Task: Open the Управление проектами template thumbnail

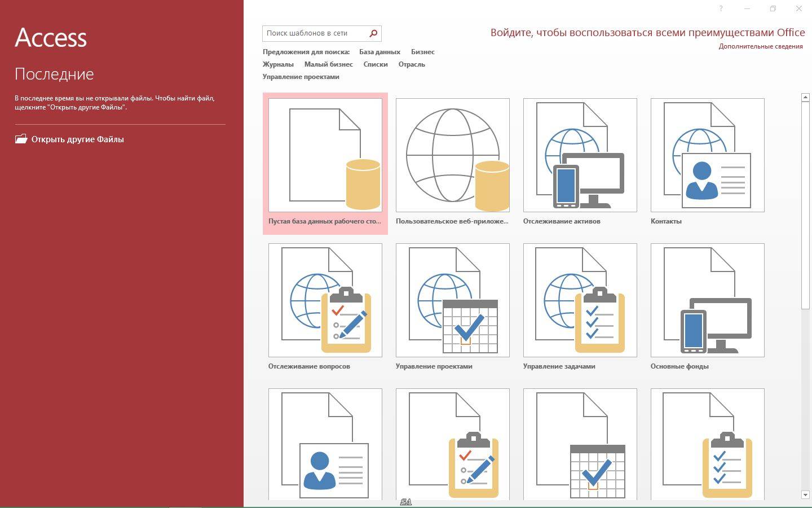Action: click(x=453, y=300)
